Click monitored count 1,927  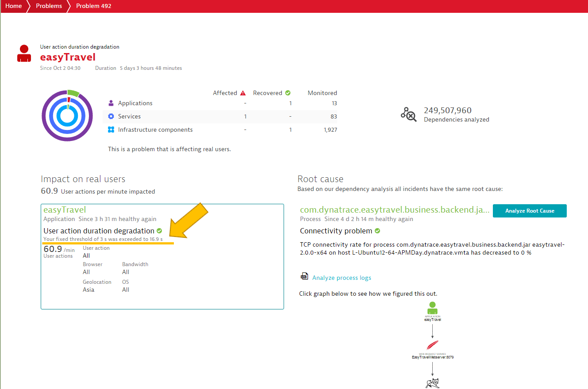pyautogui.click(x=330, y=130)
